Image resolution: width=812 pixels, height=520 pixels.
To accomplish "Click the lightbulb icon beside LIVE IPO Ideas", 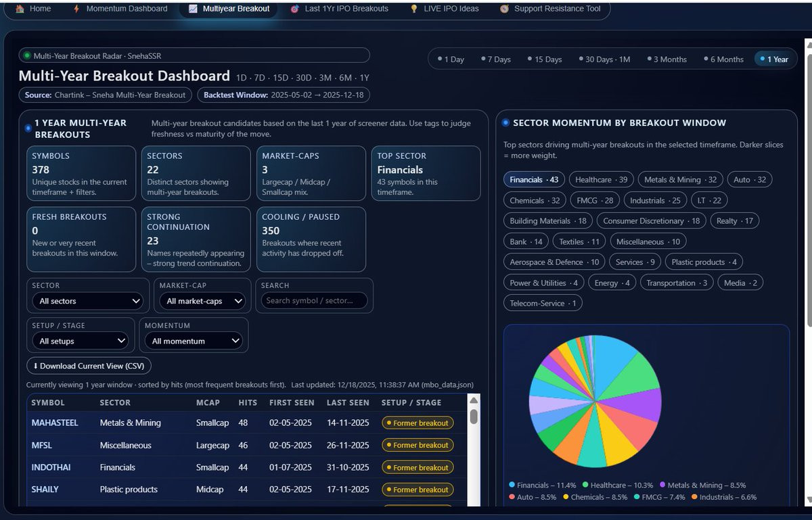I will tap(414, 9).
